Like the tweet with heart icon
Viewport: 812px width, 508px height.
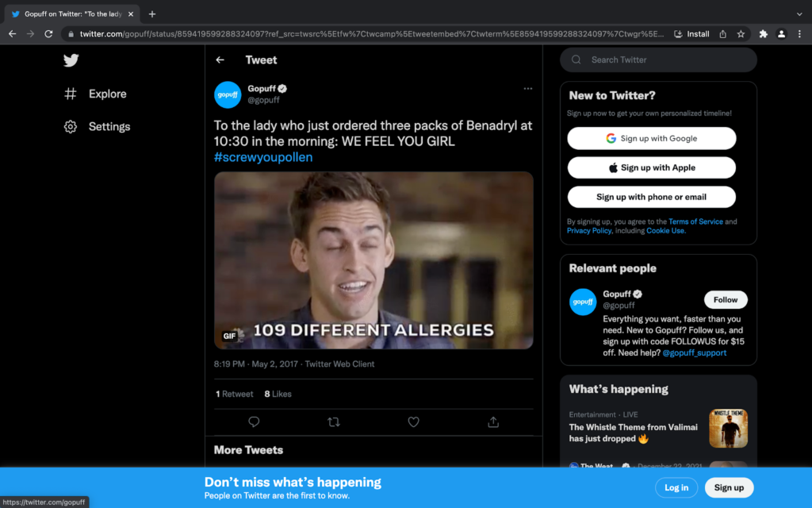click(x=413, y=422)
